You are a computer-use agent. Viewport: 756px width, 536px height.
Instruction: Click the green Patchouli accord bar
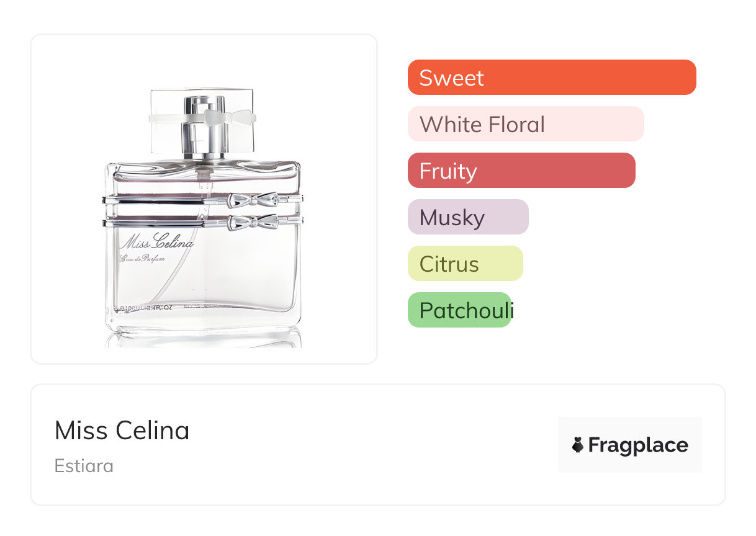tap(459, 310)
